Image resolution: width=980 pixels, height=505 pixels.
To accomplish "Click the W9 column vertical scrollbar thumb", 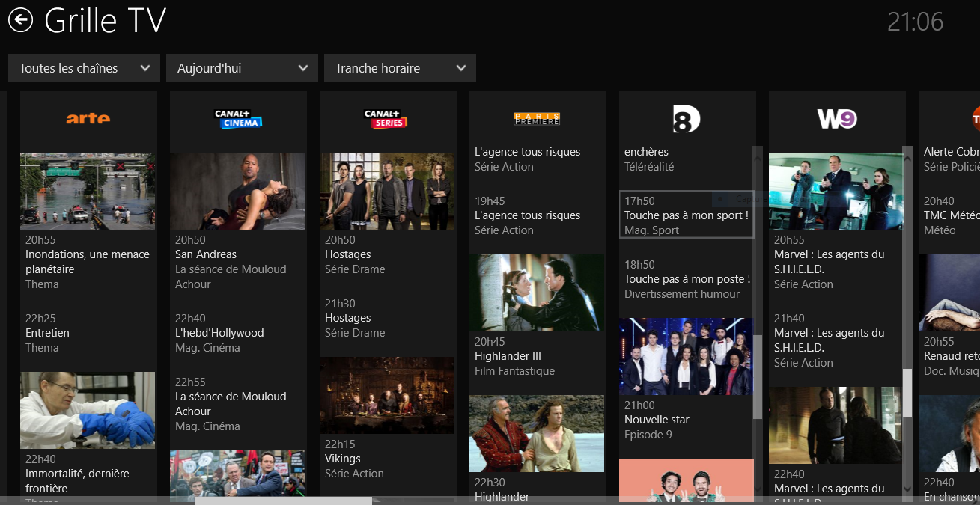I will point(907,392).
